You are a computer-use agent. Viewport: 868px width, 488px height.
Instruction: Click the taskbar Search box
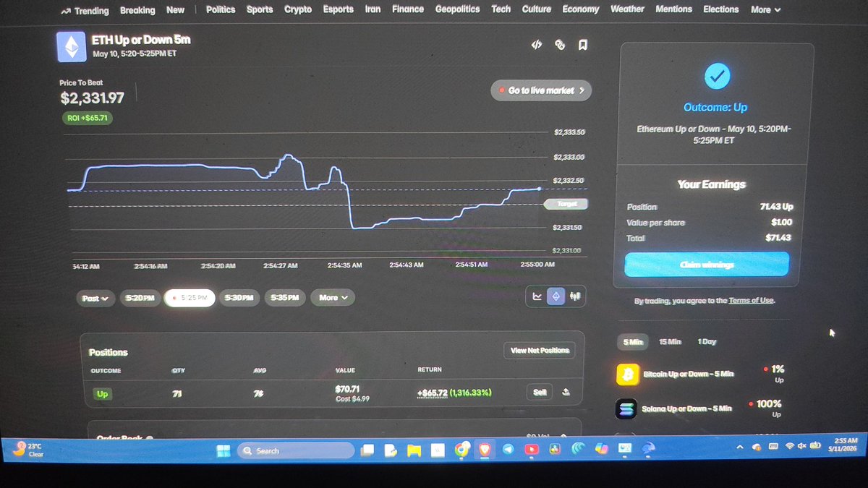point(297,451)
